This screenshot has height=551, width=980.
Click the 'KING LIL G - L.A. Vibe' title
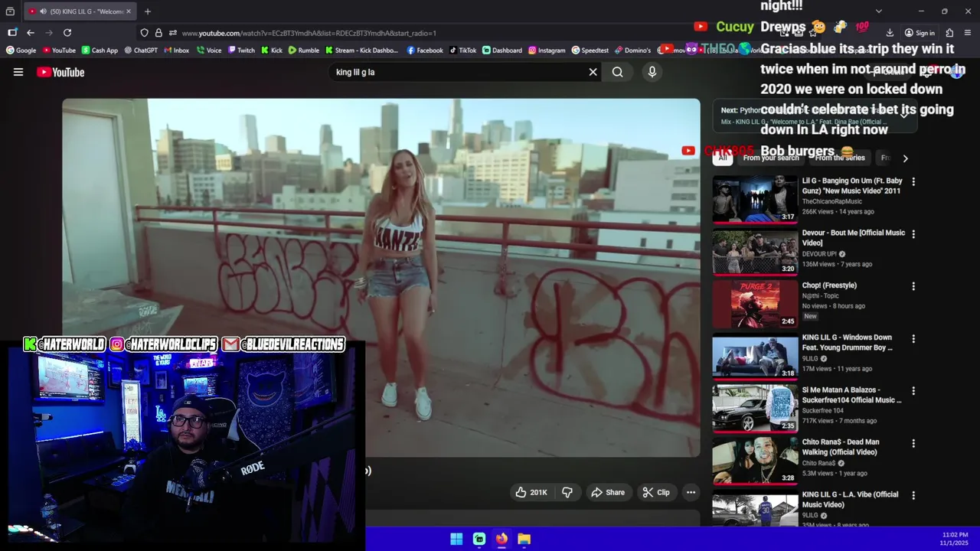(x=850, y=500)
